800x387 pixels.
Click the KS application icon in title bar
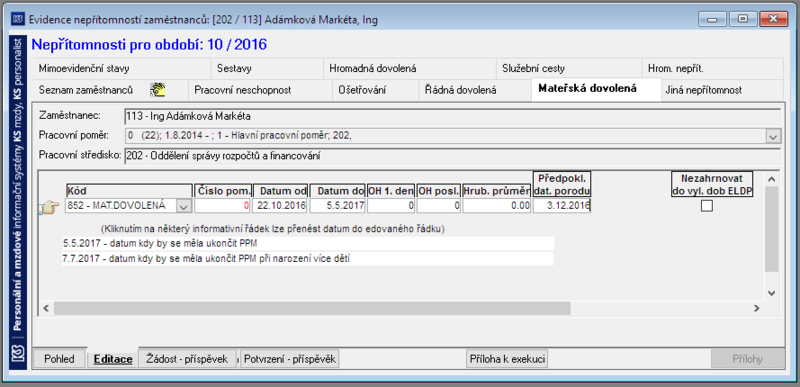(17, 19)
